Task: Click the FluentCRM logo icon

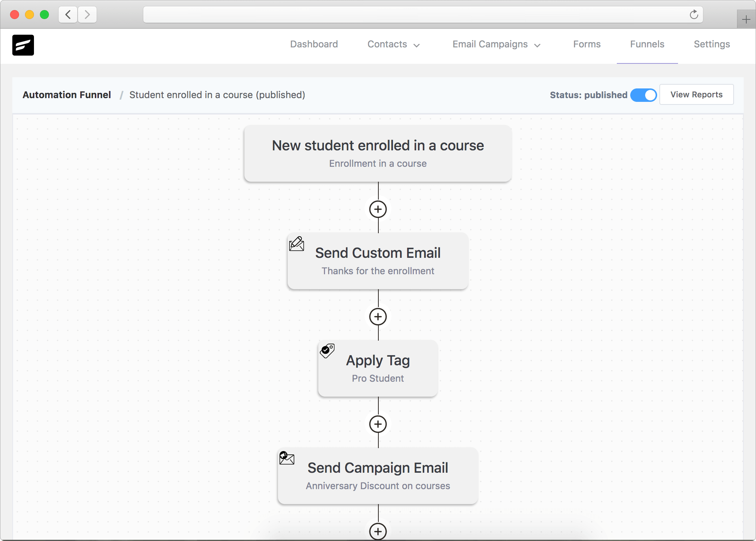Action: (x=23, y=45)
